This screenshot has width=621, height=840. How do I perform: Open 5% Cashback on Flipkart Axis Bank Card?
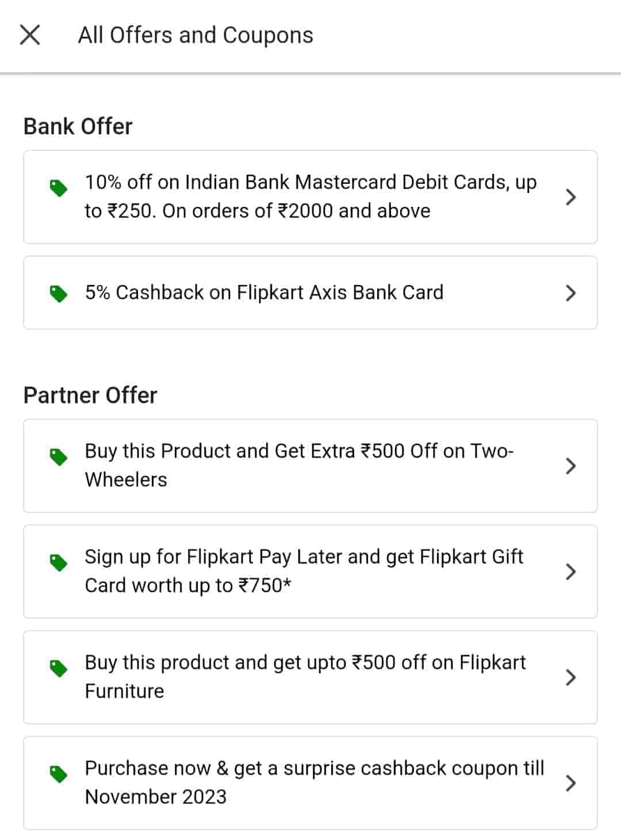click(x=264, y=292)
